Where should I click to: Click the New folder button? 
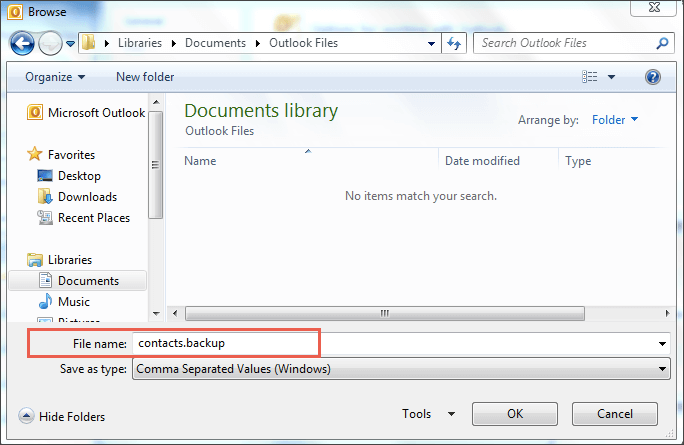click(145, 77)
